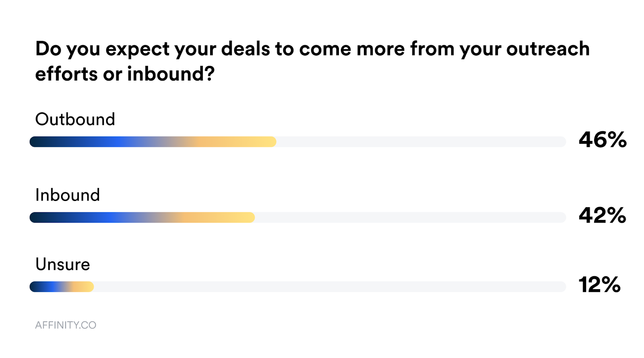Click the 46% value
The width and height of the screenshot is (644, 358).
coord(603,140)
